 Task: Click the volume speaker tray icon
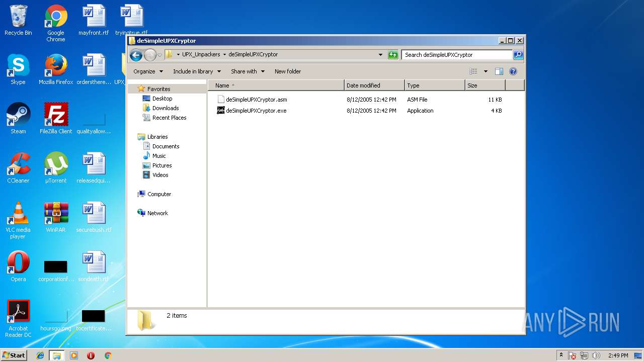[596, 355]
